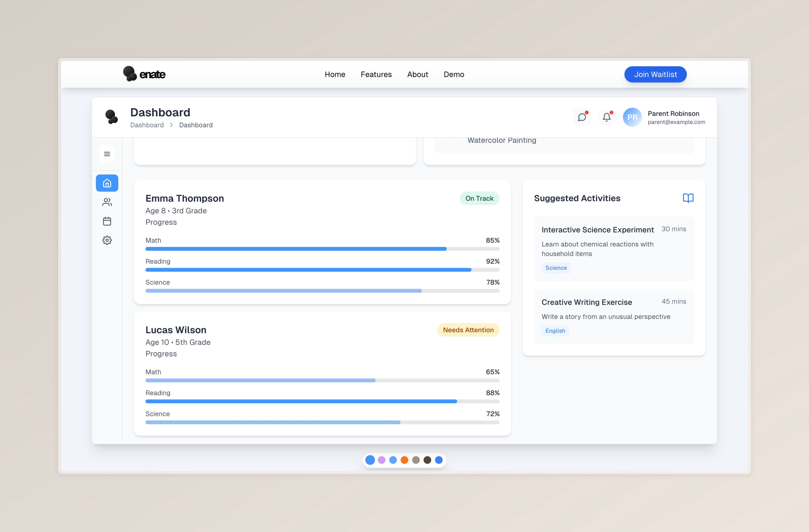Open About in top navigation
The height and width of the screenshot is (532, 809).
pyautogui.click(x=417, y=74)
